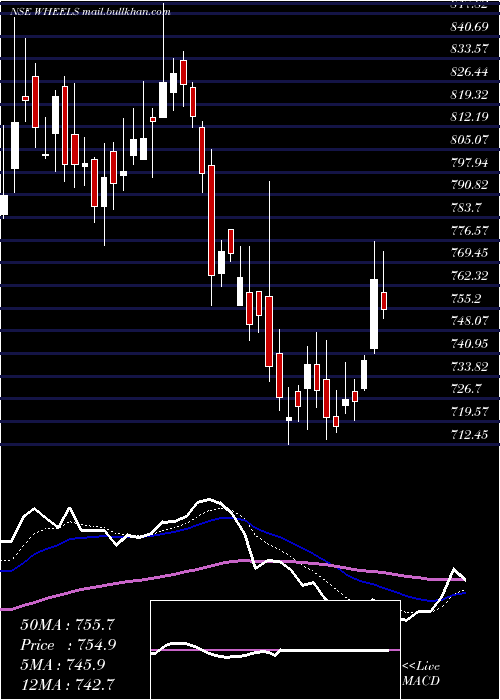Click the 812.19 price label
The width and height of the screenshot is (500, 700).
(469, 117)
